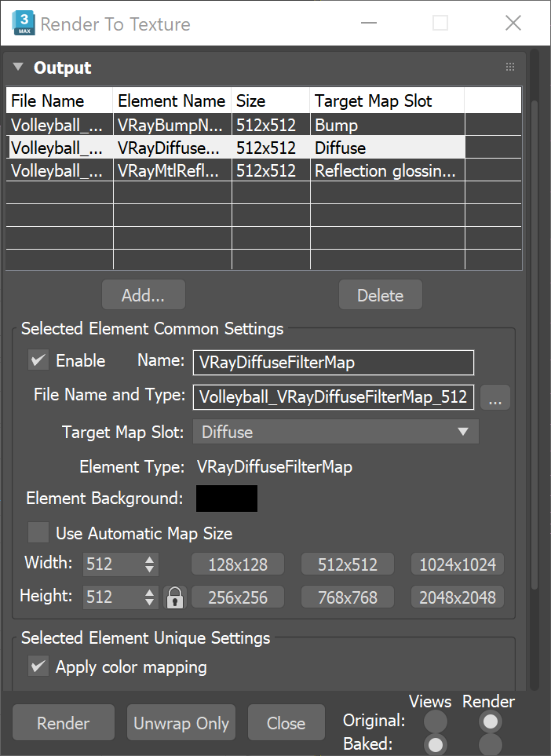Click the Unwrap Only button

point(181,723)
